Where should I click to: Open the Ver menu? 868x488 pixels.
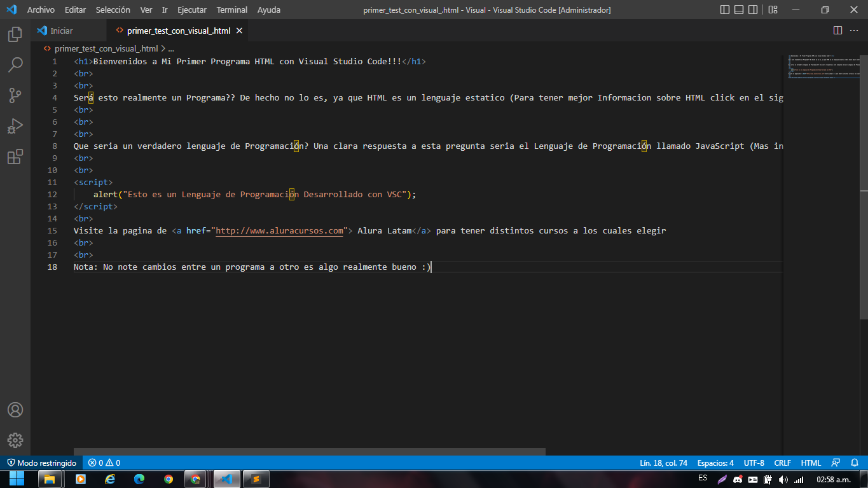point(146,10)
